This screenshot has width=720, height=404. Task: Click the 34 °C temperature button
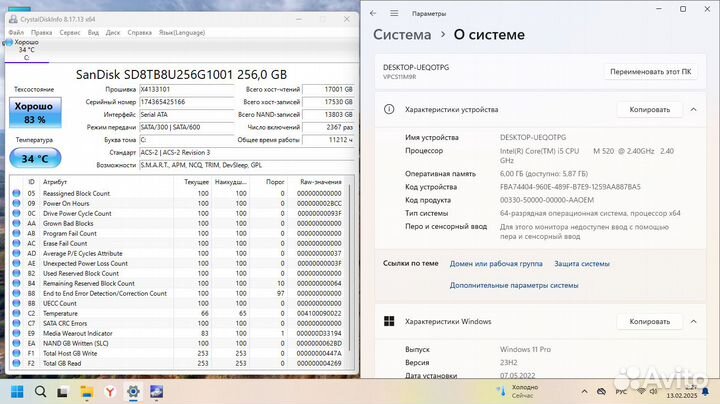tap(35, 158)
